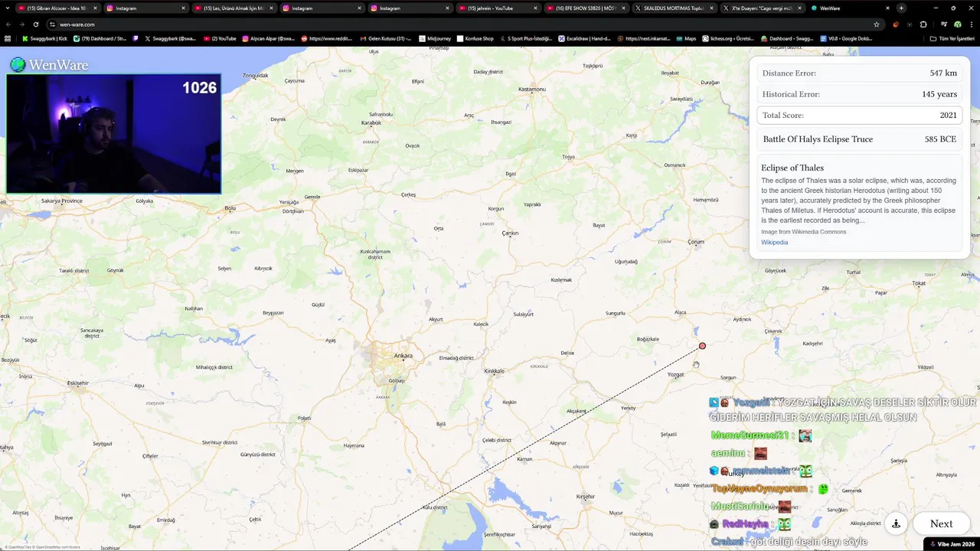Open site info icon beside wen-ware.com
This screenshot has width=980, height=551.
coord(51,24)
